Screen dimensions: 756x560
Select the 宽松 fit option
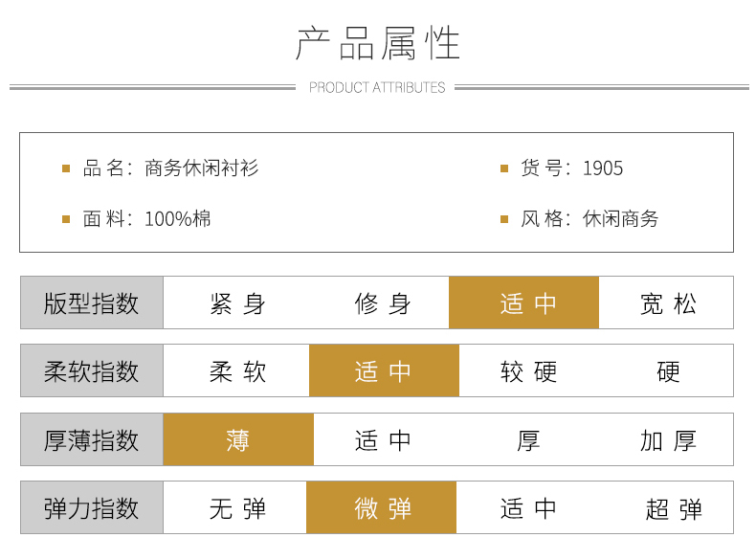(x=668, y=303)
